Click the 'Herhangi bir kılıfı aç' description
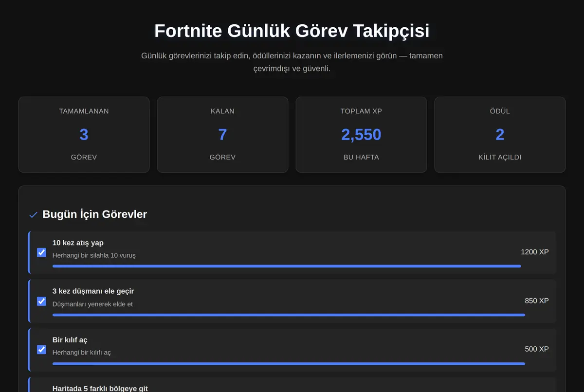584x392 pixels. (x=82, y=353)
